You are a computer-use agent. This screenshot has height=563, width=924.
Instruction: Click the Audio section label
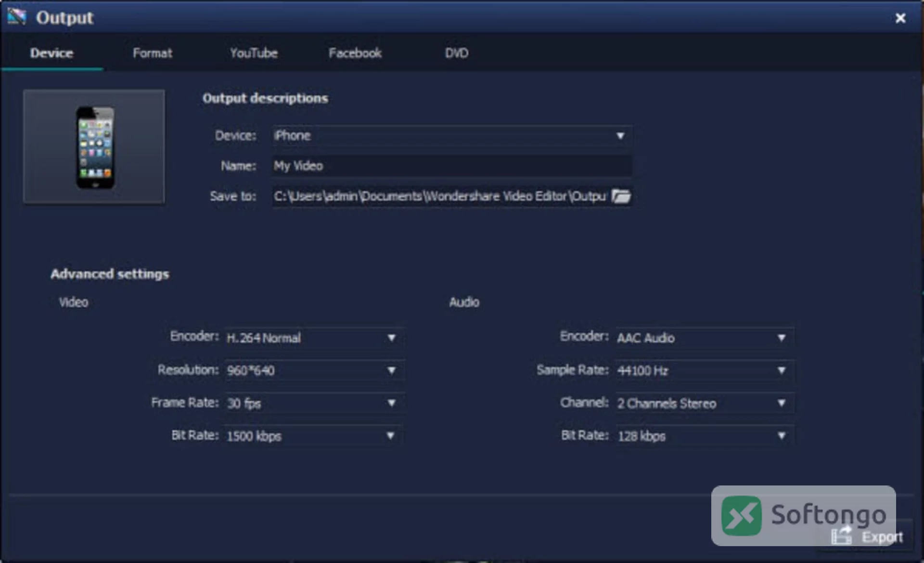pyautogui.click(x=464, y=302)
